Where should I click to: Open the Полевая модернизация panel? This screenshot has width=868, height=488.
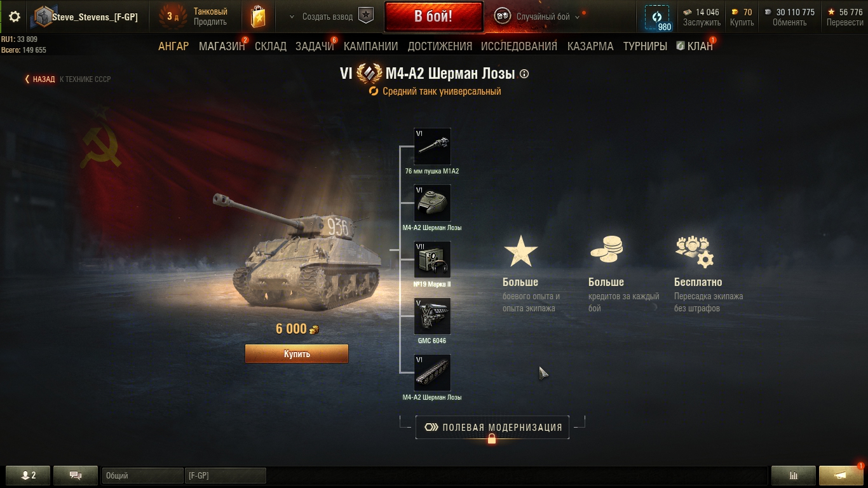click(x=492, y=428)
